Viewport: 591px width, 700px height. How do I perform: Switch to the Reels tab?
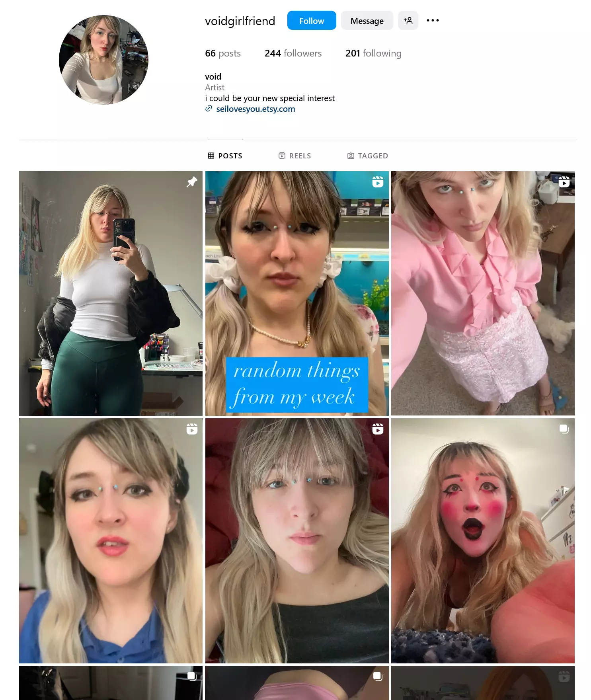point(295,156)
